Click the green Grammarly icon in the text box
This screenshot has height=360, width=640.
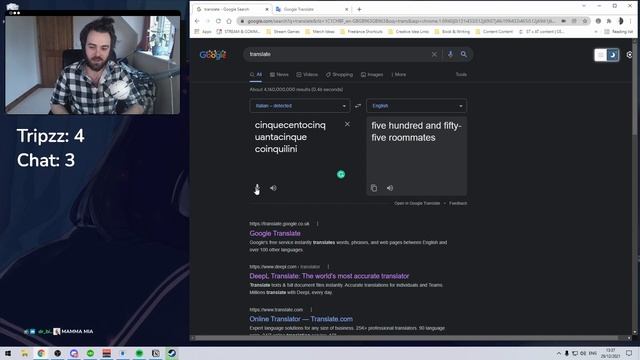(x=341, y=175)
